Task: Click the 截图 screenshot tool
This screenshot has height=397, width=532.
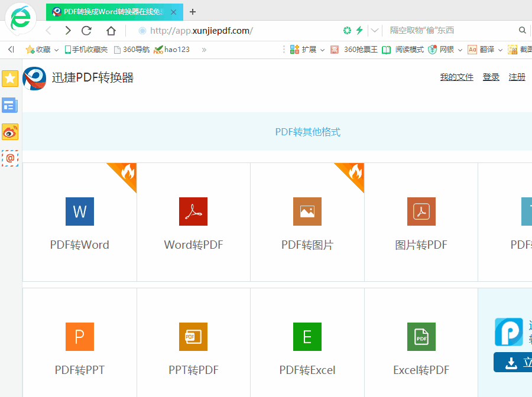Action: point(520,50)
